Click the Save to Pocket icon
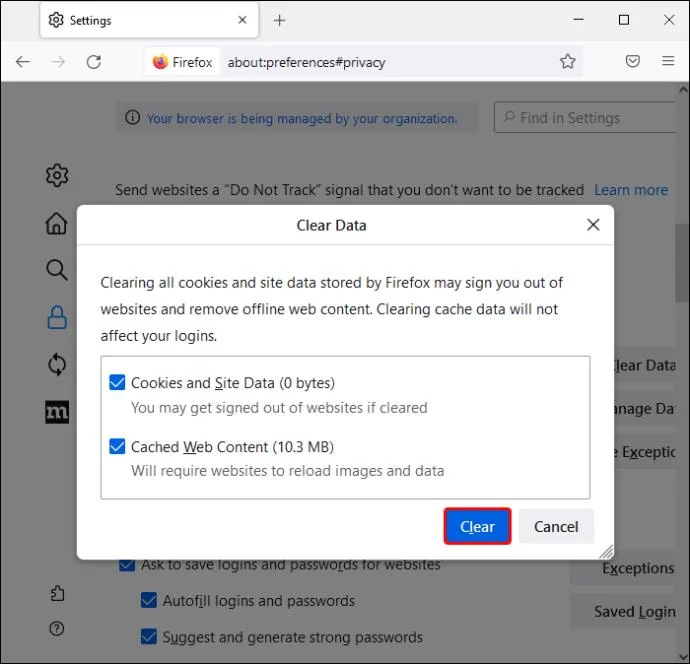The height and width of the screenshot is (664, 690). (x=633, y=62)
